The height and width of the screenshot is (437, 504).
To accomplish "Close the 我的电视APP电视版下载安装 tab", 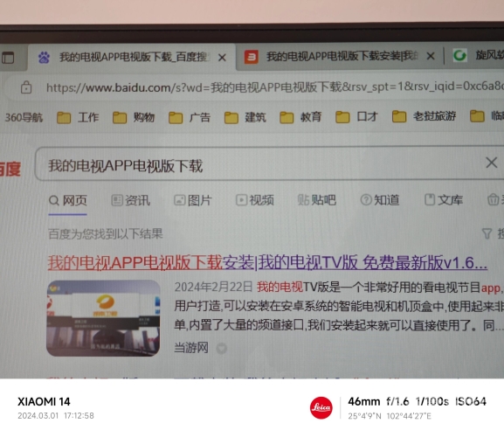I will 431,56.
